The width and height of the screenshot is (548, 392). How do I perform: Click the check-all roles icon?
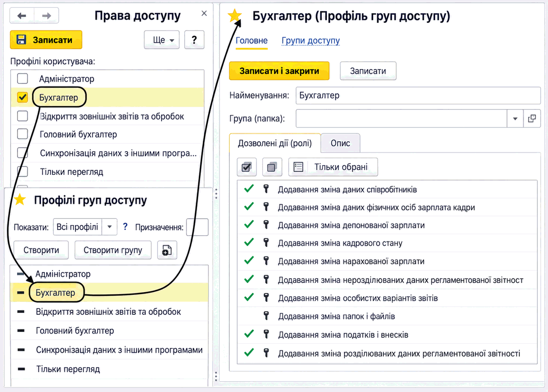(247, 167)
